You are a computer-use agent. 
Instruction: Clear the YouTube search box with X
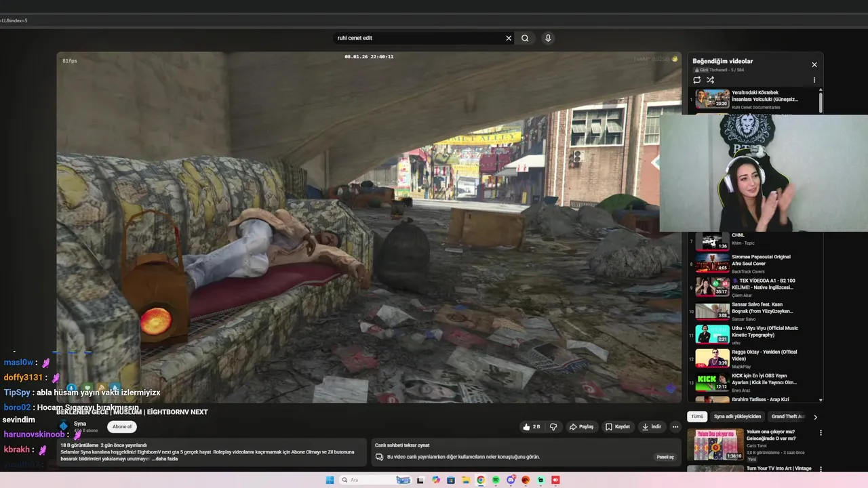point(509,38)
